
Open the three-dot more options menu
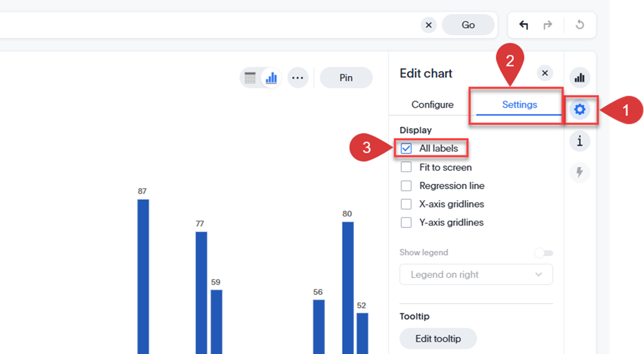(x=298, y=78)
